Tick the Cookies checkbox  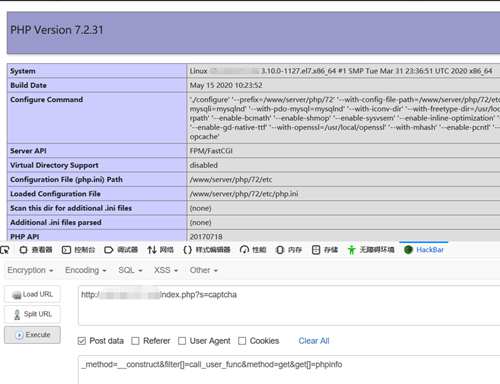point(242,341)
